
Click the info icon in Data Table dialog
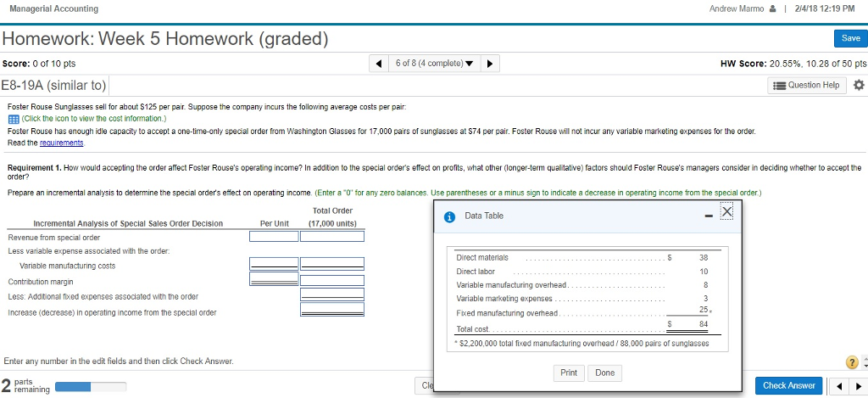[450, 216]
